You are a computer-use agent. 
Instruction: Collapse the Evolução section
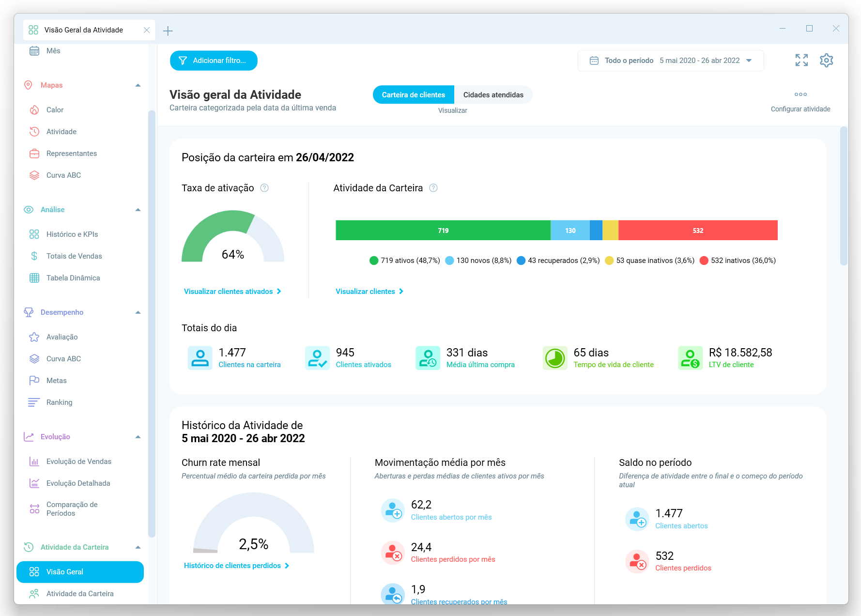pyautogui.click(x=139, y=436)
